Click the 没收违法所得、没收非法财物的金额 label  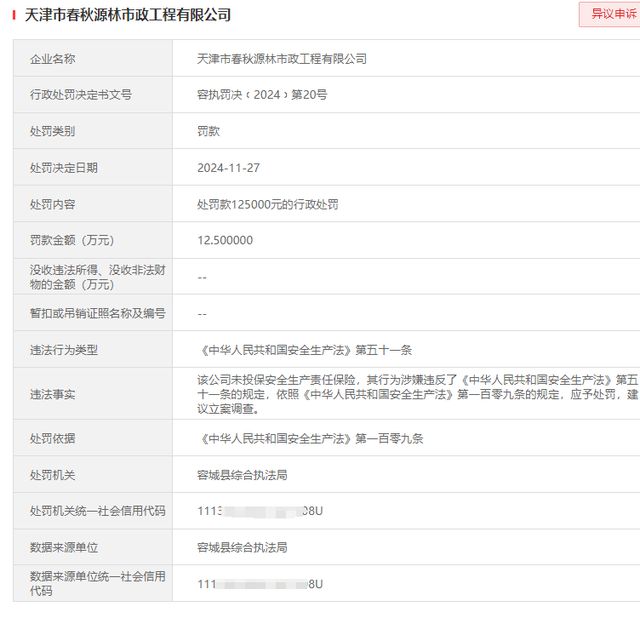pyautogui.click(x=98, y=277)
